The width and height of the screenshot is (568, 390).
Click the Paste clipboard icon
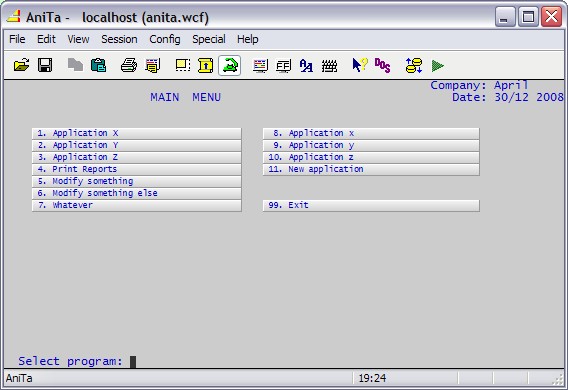[x=98, y=66]
